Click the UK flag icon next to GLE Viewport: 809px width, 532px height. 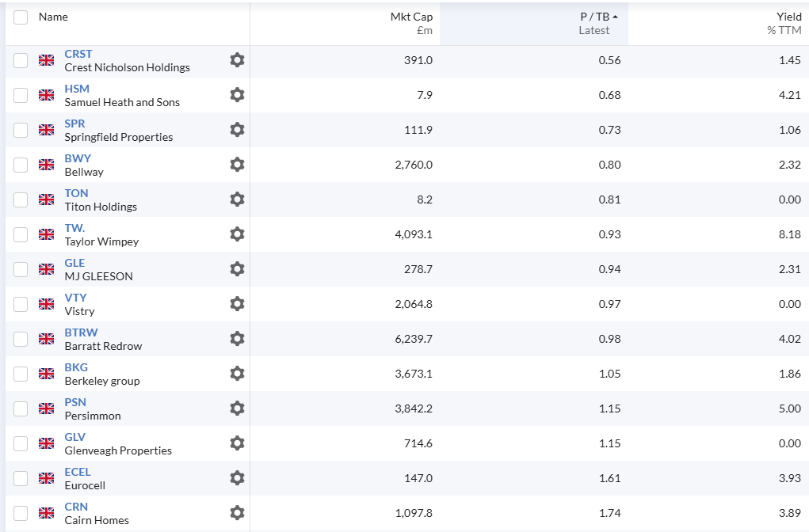(x=47, y=269)
